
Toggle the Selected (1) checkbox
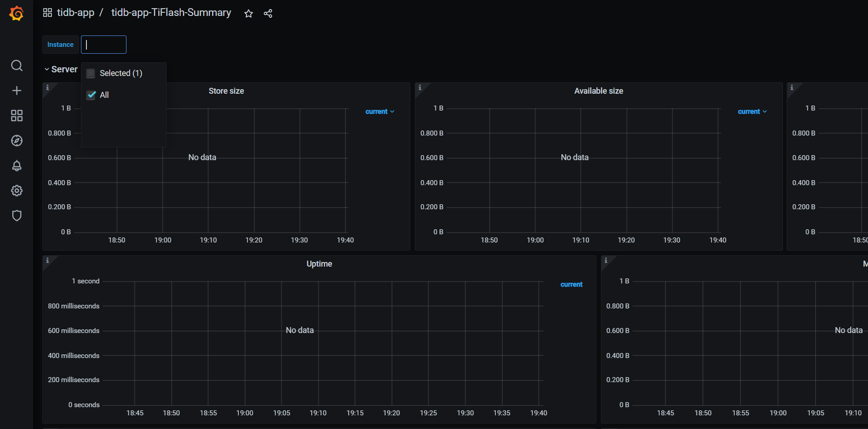point(91,73)
